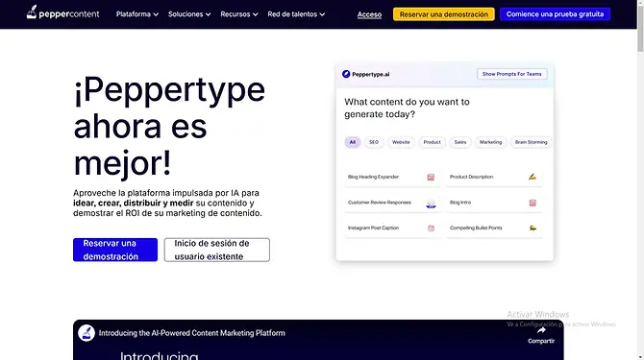
Task: Click the Acceso link
Action: point(369,14)
